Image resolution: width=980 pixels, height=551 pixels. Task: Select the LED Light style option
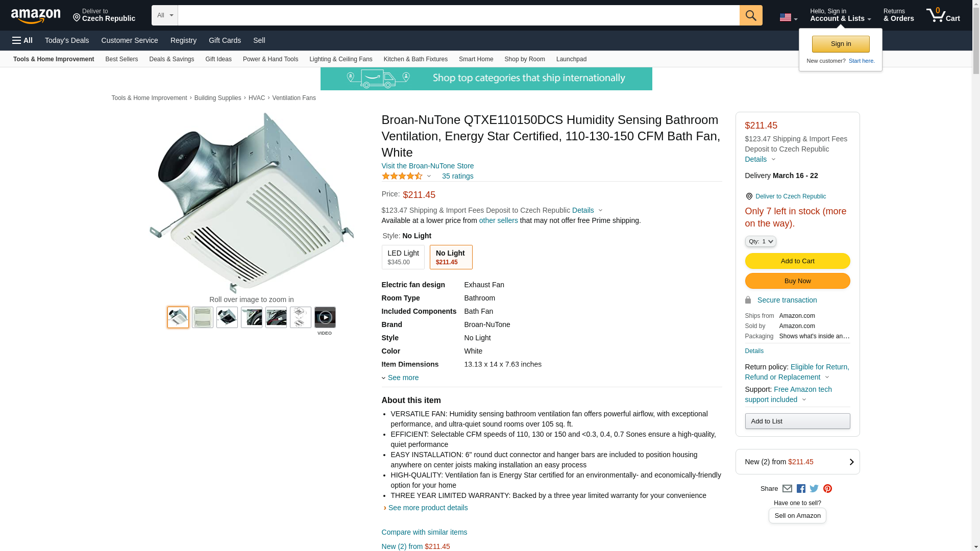[403, 257]
